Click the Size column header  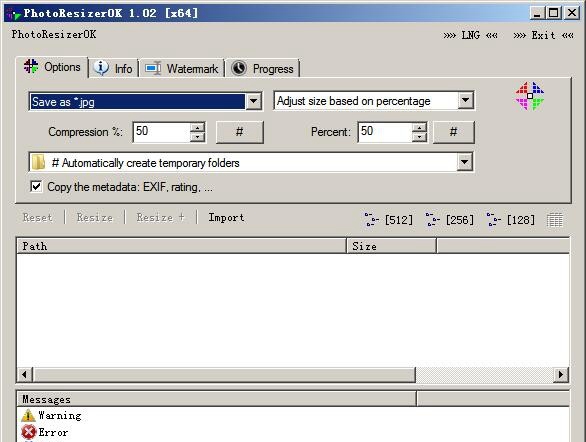[x=392, y=246]
